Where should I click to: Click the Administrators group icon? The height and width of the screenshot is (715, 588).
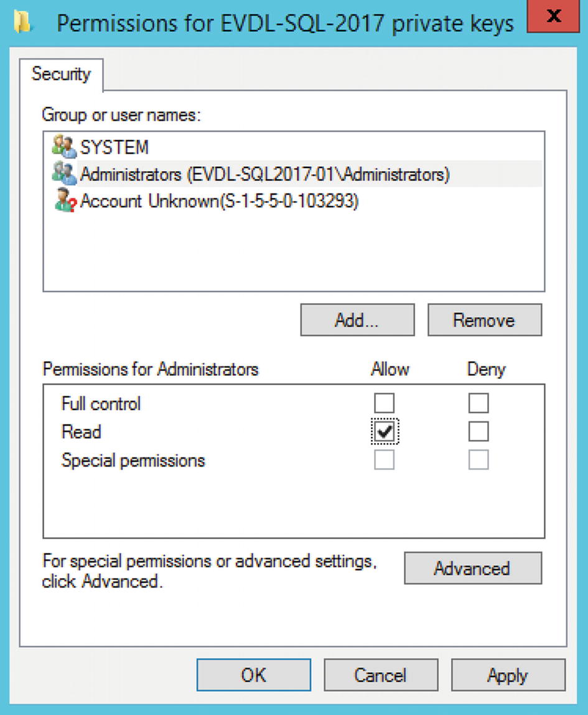pyautogui.click(x=64, y=174)
